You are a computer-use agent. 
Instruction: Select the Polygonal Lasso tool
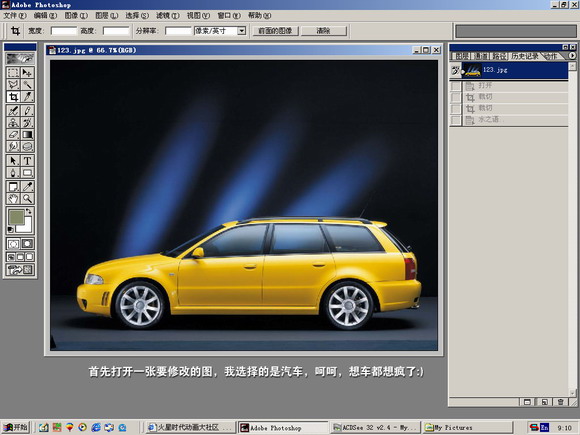click(x=13, y=85)
